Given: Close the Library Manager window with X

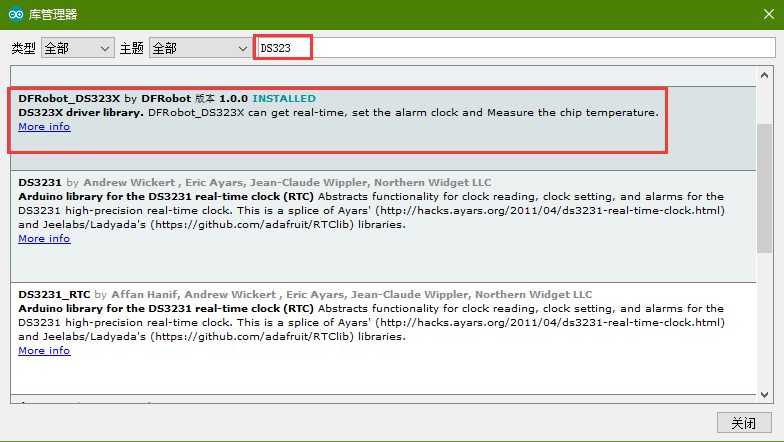Looking at the screenshot, I should click(x=769, y=14).
